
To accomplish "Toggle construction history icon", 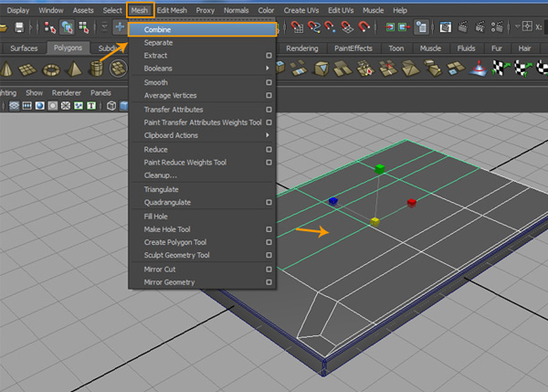I will click(421, 26).
